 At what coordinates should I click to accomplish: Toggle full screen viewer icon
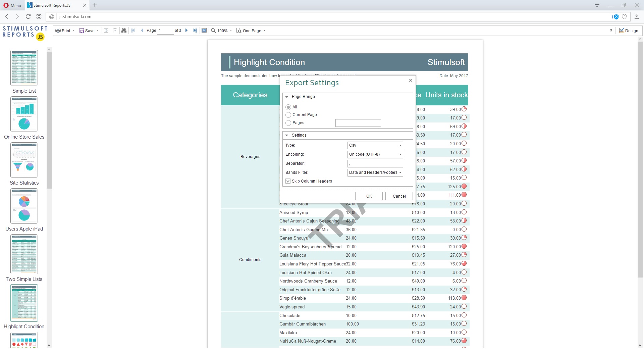[204, 31]
